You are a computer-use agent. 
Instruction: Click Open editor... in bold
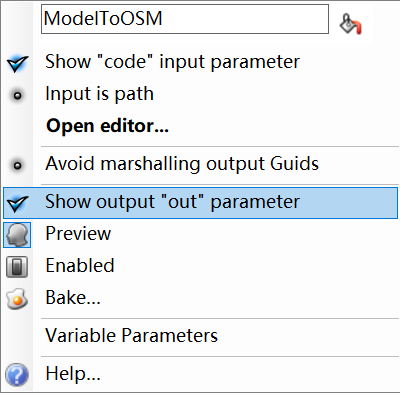pos(107,126)
